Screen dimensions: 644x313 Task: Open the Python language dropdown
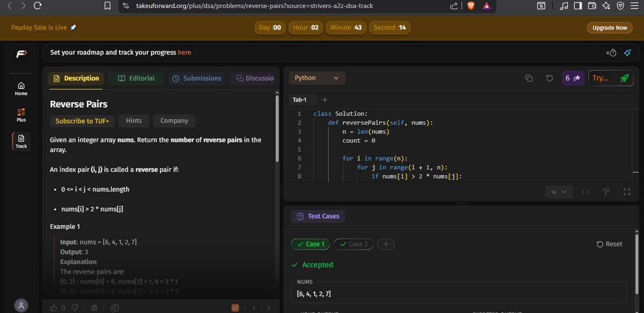(317, 78)
